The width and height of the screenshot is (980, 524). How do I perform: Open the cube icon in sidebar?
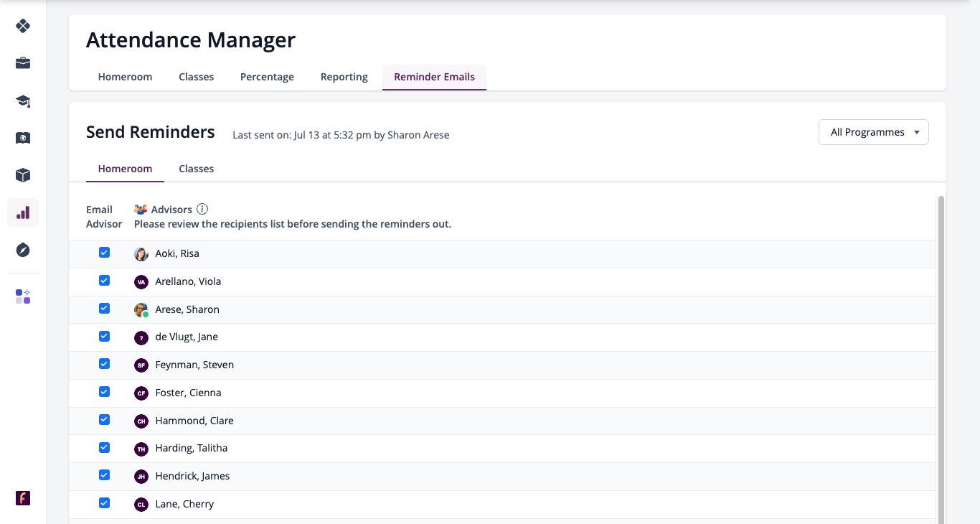(x=23, y=175)
